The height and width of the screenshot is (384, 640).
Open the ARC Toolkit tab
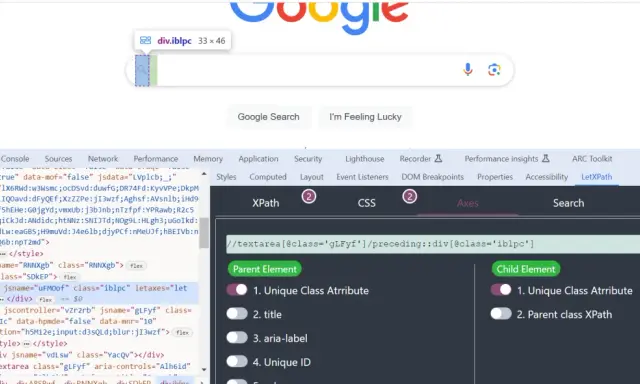pyautogui.click(x=592, y=159)
